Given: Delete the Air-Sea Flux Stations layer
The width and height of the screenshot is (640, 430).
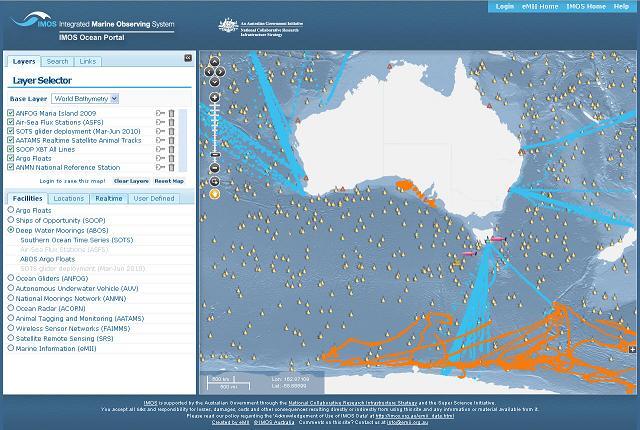Looking at the screenshot, I should (x=171, y=122).
